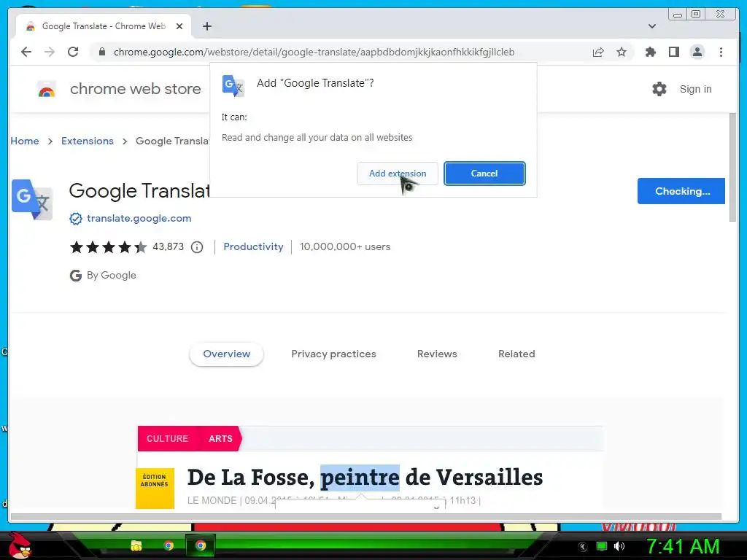Toggle the Chrome side panel icon
747x560 pixels.
coord(673,52)
